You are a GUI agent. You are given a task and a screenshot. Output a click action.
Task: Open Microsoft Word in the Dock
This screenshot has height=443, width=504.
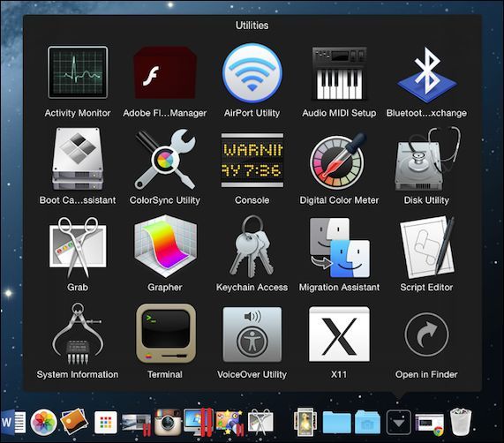(x=13, y=422)
